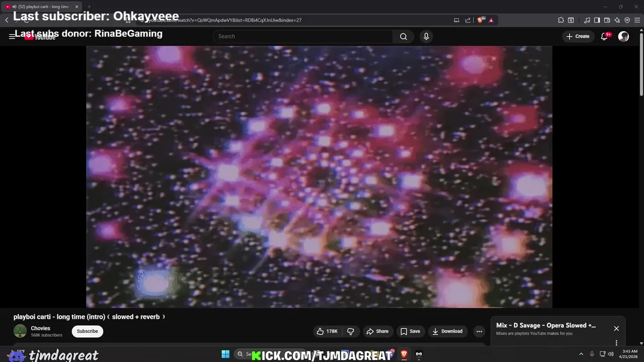Open options for D Savage mix panel
This screenshot has height=362, width=644.
[x=616, y=343]
